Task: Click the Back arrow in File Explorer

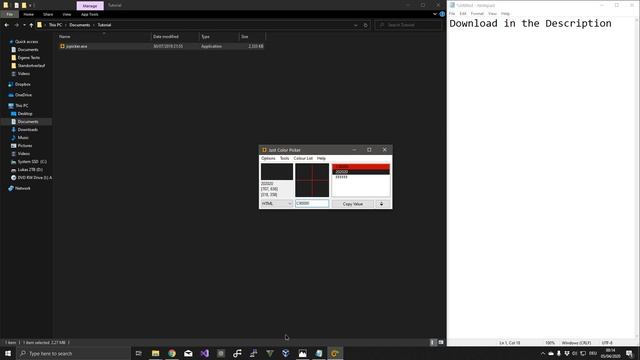Action: click(x=7, y=25)
